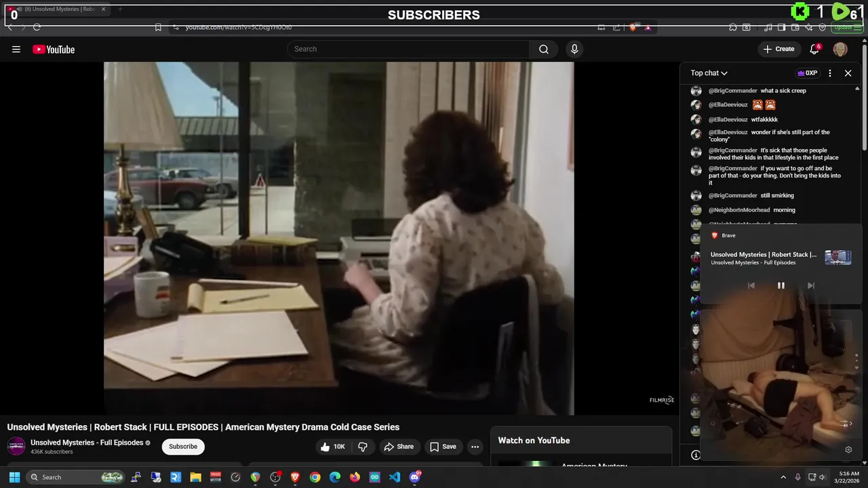Open the notifications bell

click(x=814, y=49)
